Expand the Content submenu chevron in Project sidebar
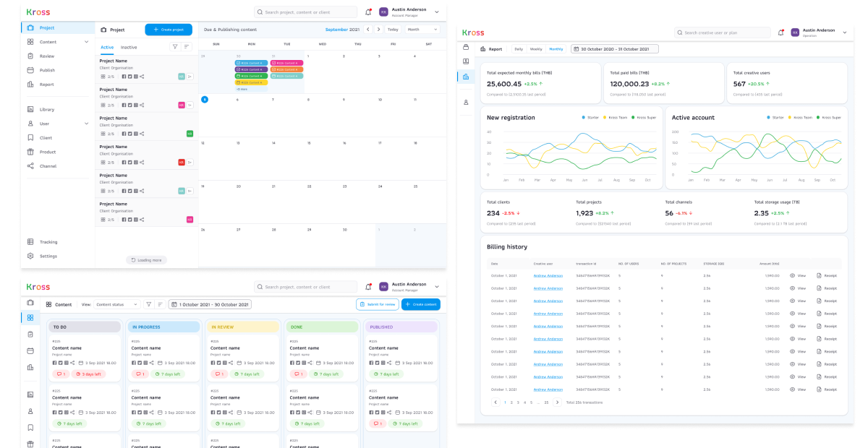This screenshot has height=448, width=868. [87, 42]
